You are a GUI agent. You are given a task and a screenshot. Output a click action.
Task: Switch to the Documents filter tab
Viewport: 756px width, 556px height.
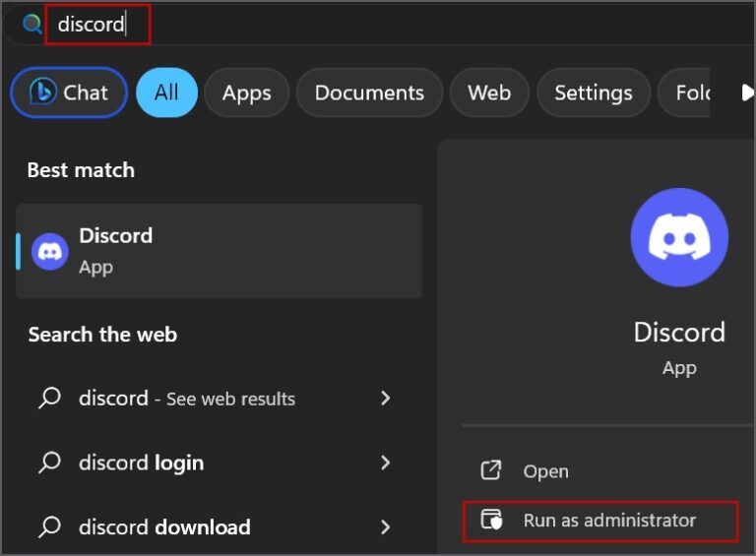pos(369,93)
